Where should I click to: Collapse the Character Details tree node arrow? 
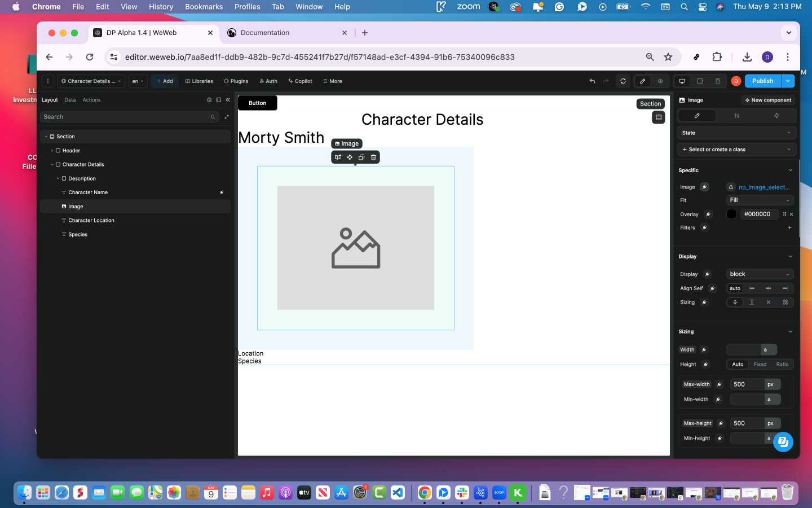[52, 165]
